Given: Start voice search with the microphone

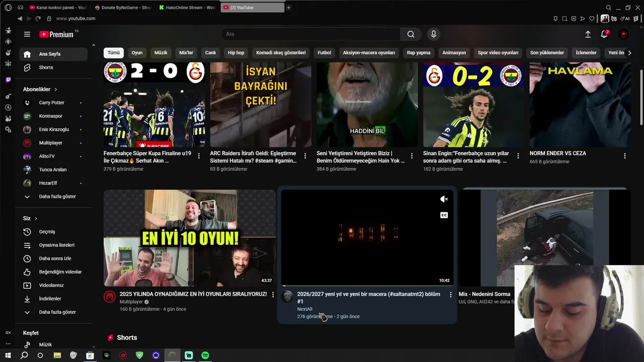Looking at the screenshot, I should coord(434,34).
